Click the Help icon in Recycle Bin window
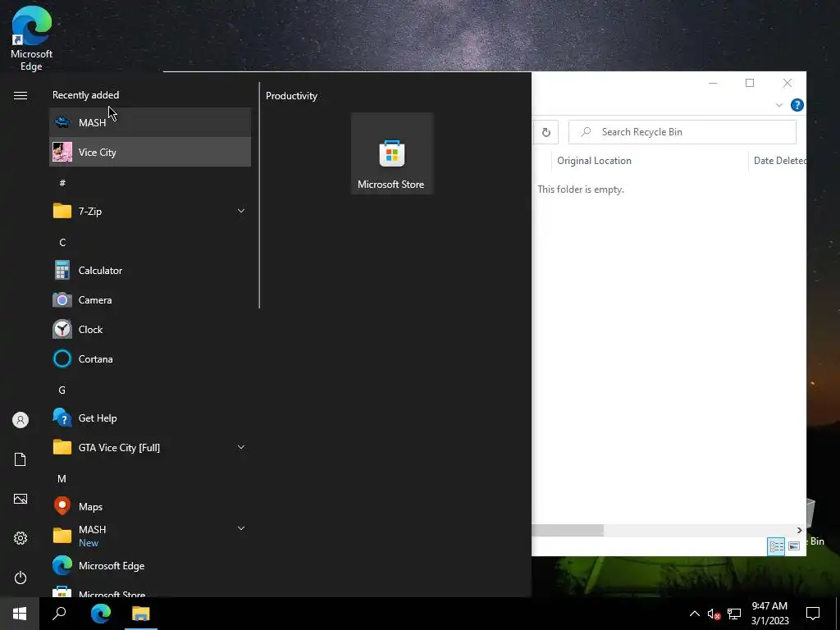This screenshot has height=630, width=840. [797, 105]
